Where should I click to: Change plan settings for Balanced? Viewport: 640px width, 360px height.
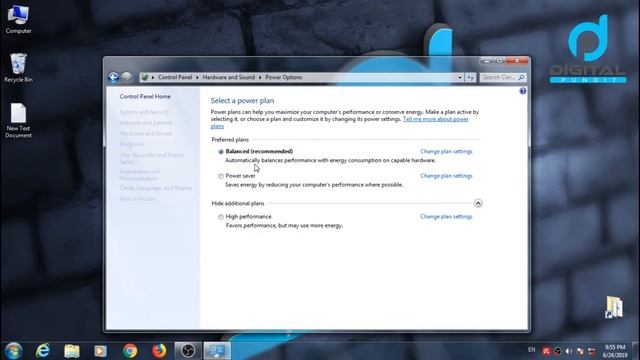pos(446,151)
